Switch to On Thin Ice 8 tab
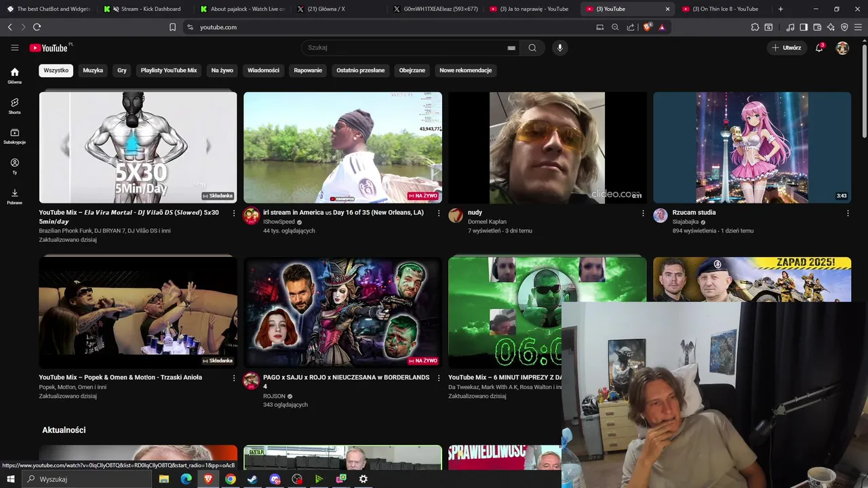This screenshot has width=868, height=488. (x=723, y=9)
